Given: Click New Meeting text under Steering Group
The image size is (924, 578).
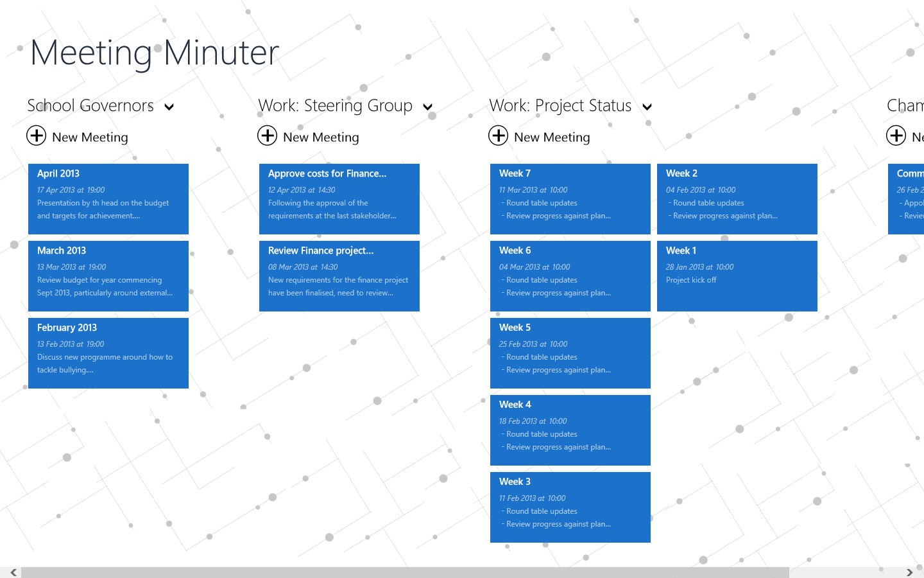Looking at the screenshot, I should pyautogui.click(x=321, y=137).
